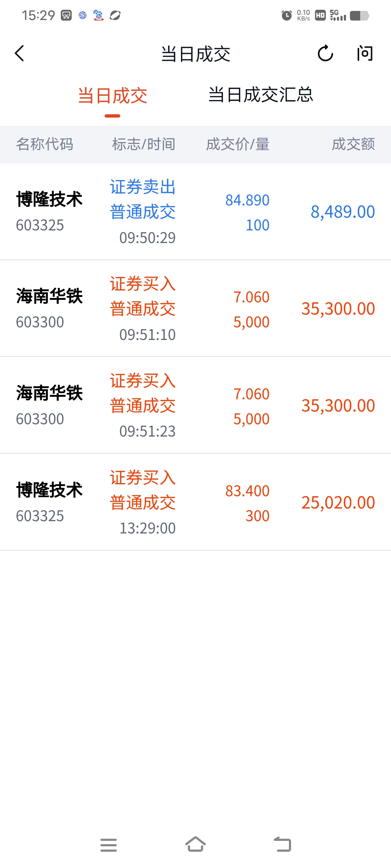Screen dimensions: 391x868
Task: Tap the battery status icon
Action: click(x=359, y=16)
